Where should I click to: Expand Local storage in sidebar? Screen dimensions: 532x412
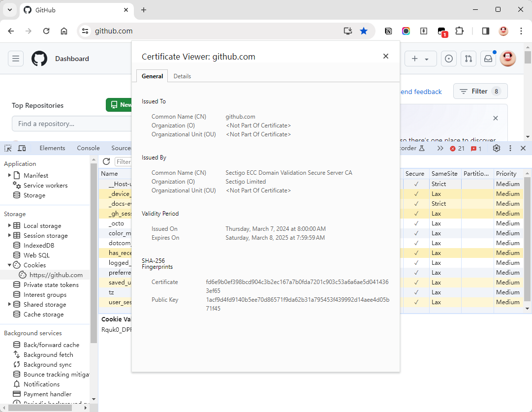point(9,225)
